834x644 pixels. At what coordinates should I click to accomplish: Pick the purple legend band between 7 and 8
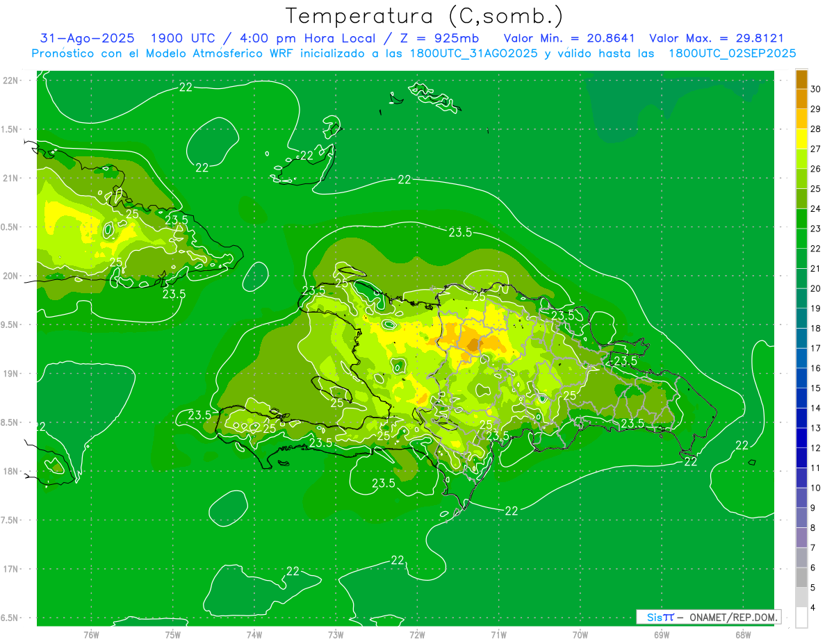point(801,538)
